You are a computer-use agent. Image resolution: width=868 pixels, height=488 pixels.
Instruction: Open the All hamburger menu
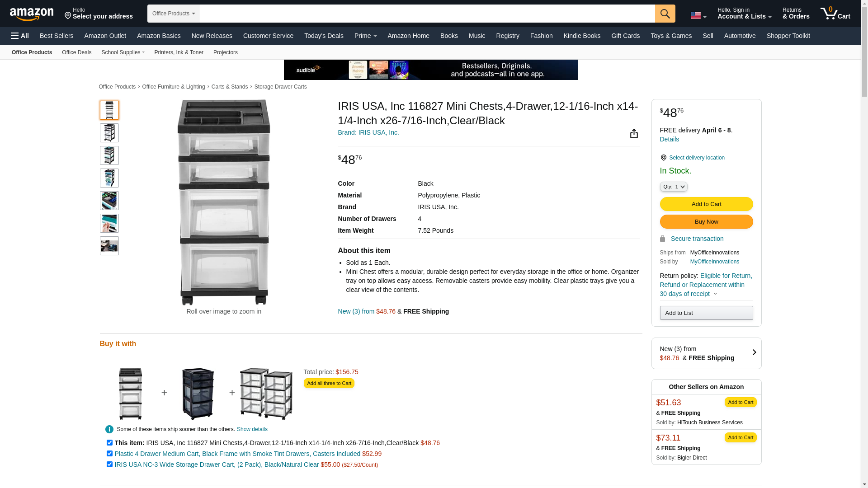[20, 36]
